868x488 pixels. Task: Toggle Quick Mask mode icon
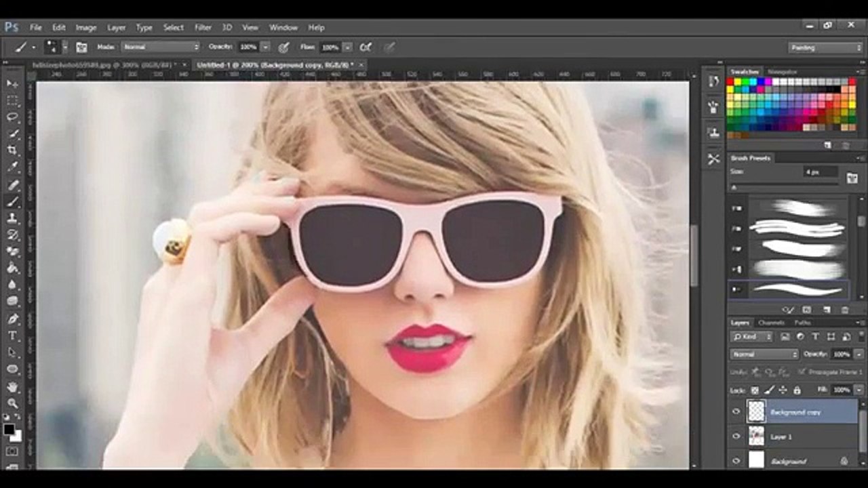12,451
